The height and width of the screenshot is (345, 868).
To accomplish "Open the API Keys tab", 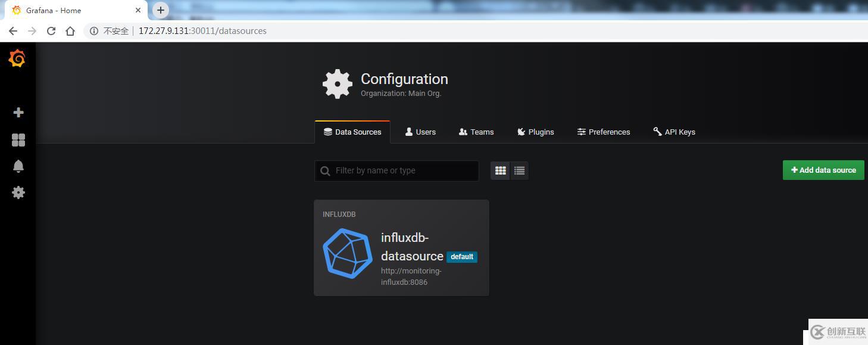I will point(674,132).
